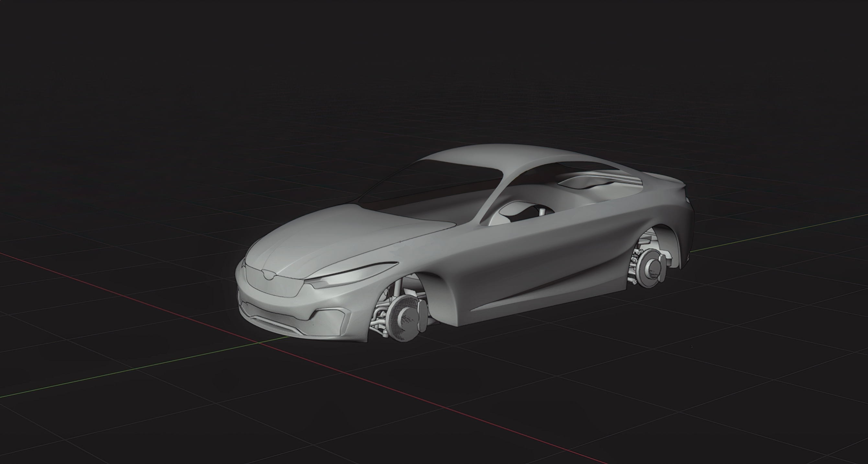Screen dimensions: 868x464
Task: Select the front brake disc assembly
Action: [403, 317]
